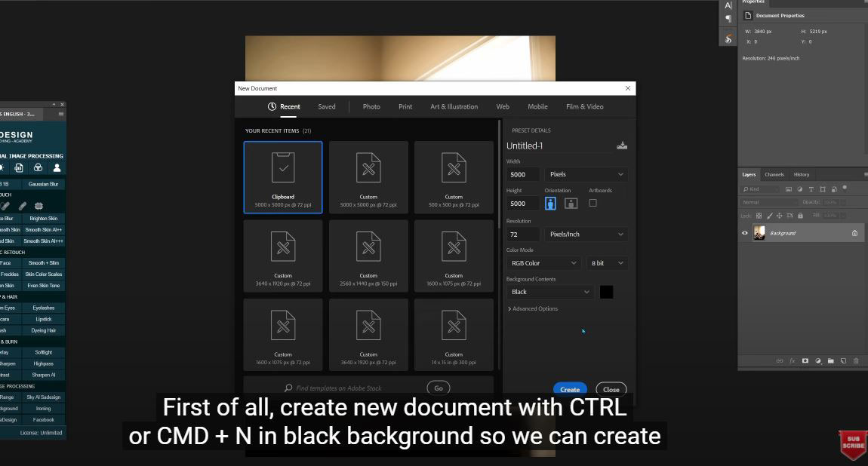Enable the Artboards checkbox
Screen dimensions: 868x466
(593, 203)
